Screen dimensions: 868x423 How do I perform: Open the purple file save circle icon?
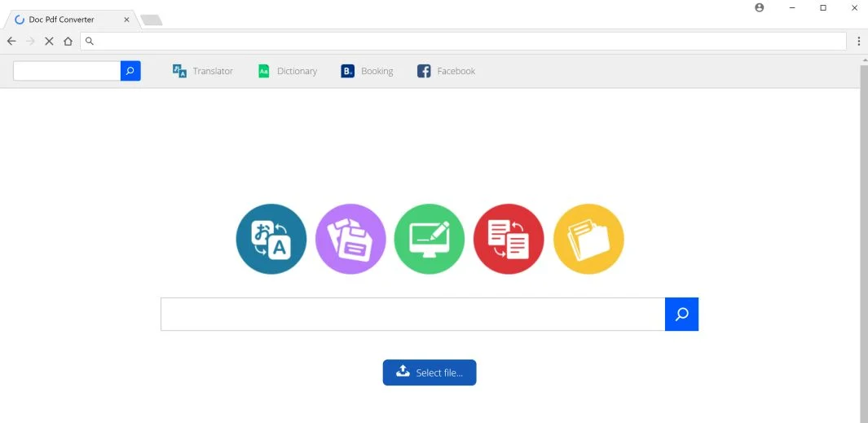[350, 239]
